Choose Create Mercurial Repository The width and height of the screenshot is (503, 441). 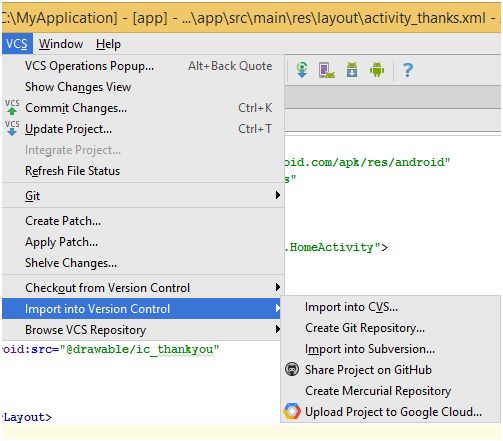(x=391, y=391)
